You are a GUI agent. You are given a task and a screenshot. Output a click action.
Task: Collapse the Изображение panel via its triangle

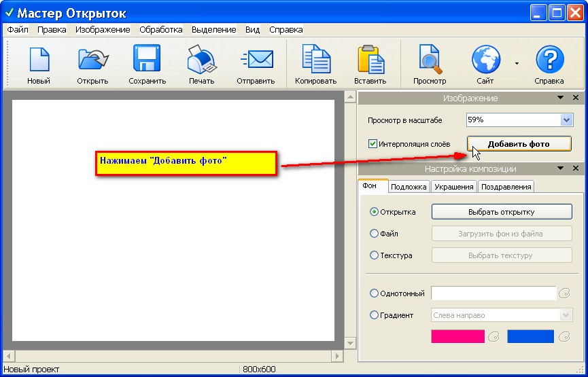tap(560, 97)
